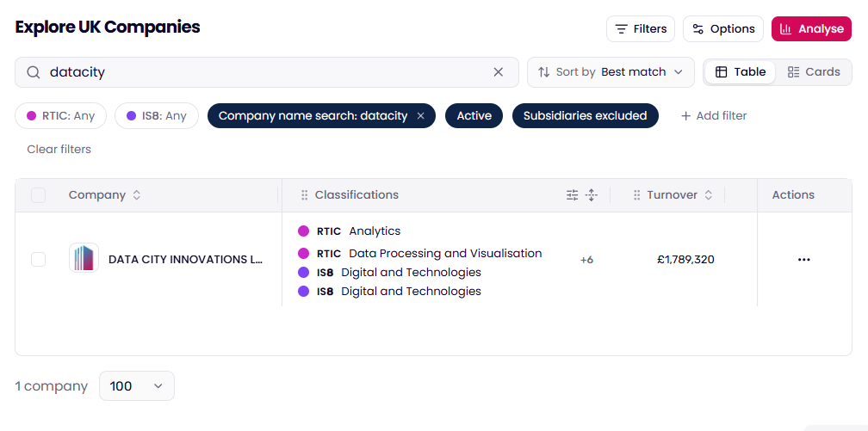This screenshot has height=431, width=868.
Task: Click Clear filters link
Action: click(59, 149)
